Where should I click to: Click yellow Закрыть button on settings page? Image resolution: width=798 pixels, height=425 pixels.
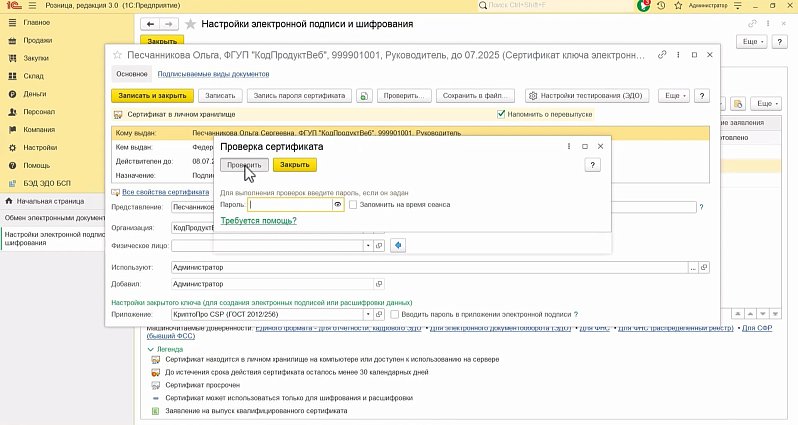(162, 41)
